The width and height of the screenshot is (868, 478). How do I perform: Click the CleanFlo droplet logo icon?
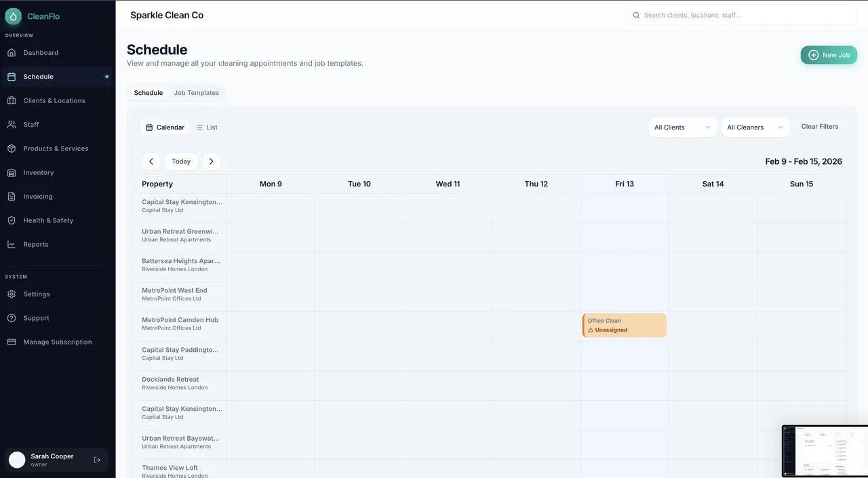(14, 16)
